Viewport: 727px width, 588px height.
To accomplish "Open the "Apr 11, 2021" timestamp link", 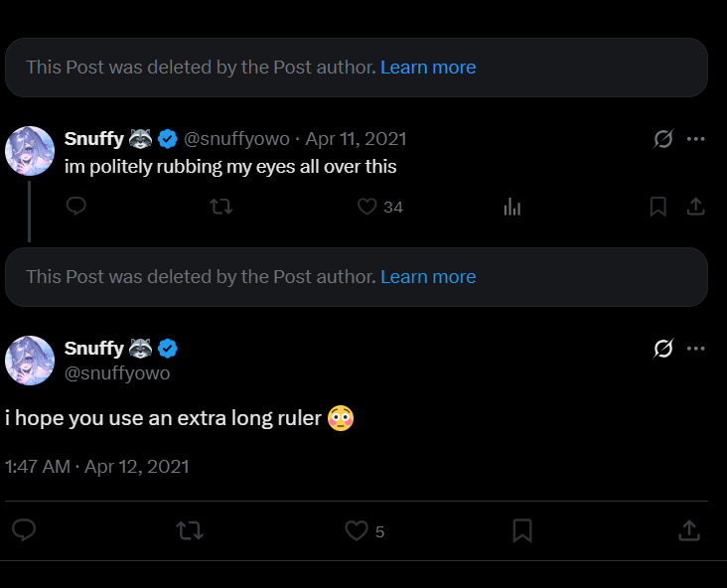I will (356, 139).
